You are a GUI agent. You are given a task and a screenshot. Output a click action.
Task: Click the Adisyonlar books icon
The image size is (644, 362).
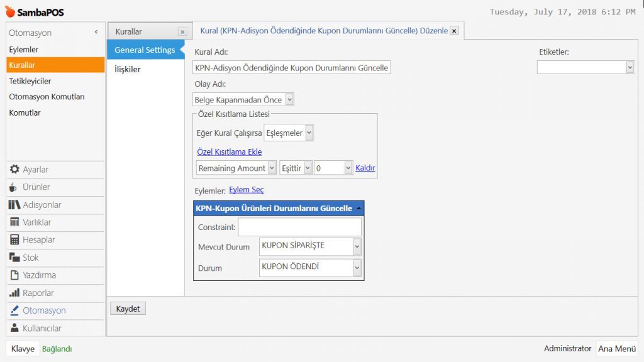[14, 205]
